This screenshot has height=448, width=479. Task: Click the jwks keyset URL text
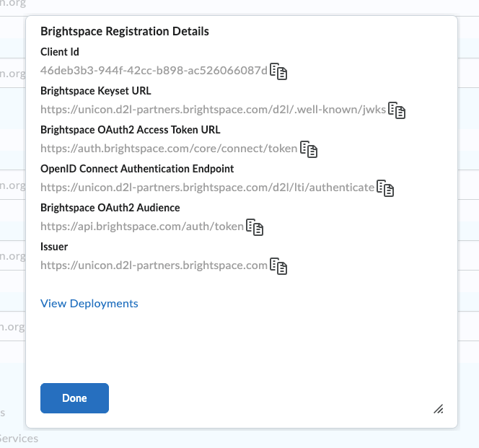[x=214, y=110]
